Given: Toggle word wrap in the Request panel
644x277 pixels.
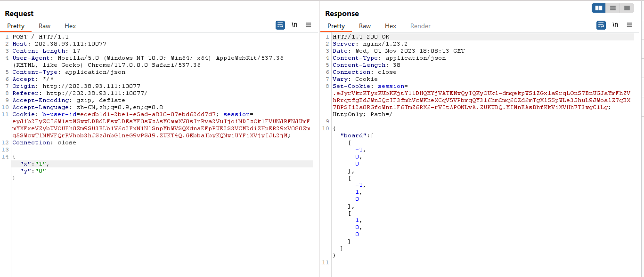Looking at the screenshot, I should tap(280, 25).
